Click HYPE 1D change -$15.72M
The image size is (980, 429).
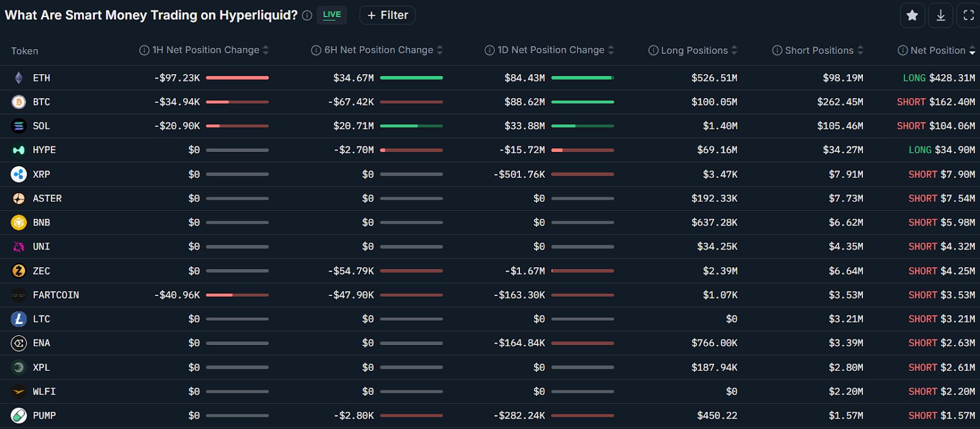tap(522, 150)
